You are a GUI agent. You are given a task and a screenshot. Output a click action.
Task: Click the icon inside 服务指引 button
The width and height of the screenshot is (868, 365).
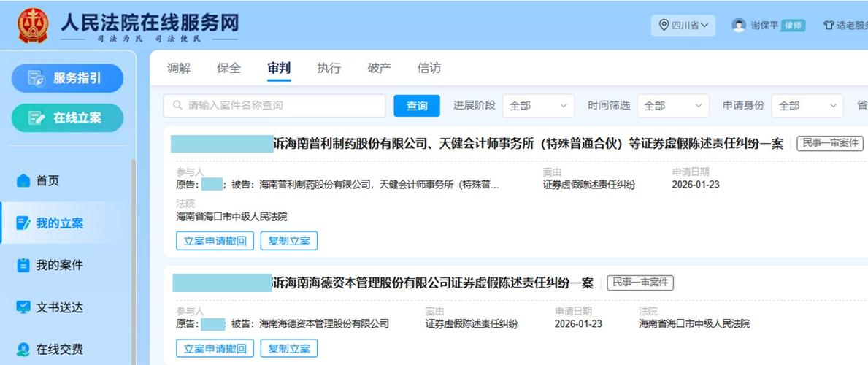[37, 78]
